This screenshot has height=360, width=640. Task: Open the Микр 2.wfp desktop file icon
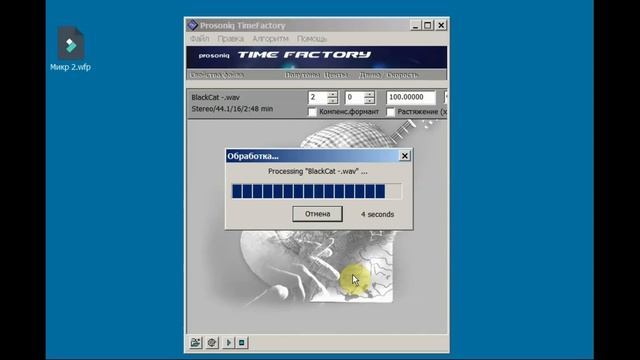pyautogui.click(x=71, y=49)
